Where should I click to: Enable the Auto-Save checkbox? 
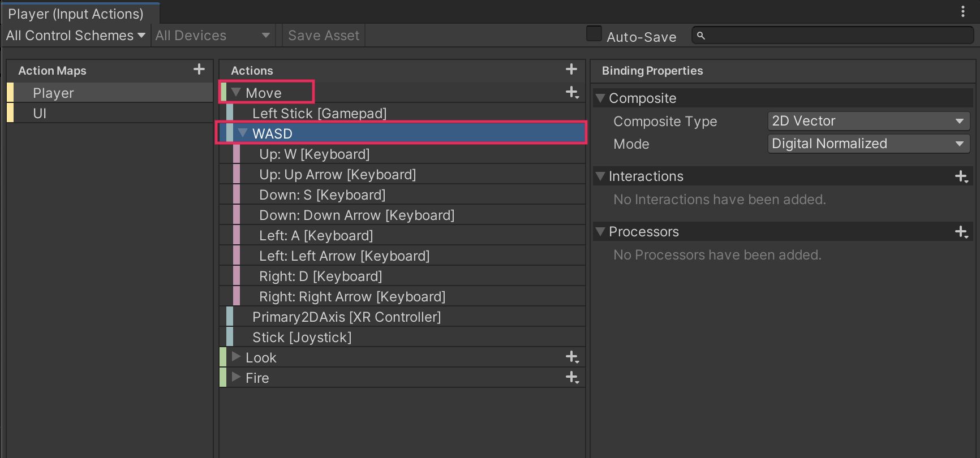coord(594,34)
